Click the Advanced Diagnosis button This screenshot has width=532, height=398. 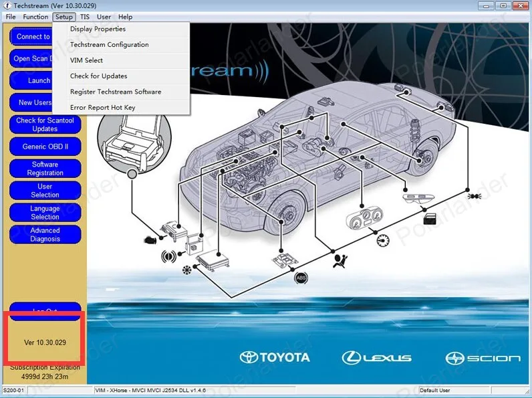pos(45,235)
